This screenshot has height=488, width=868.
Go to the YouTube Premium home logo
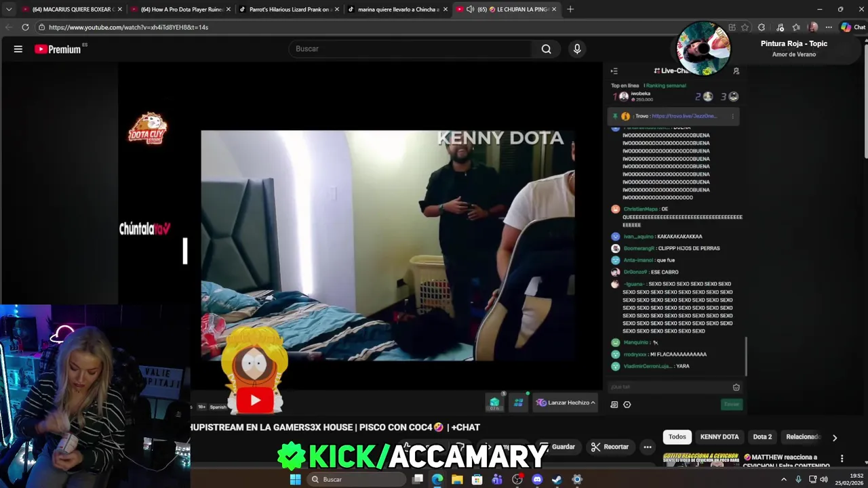[x=58, y=49]
